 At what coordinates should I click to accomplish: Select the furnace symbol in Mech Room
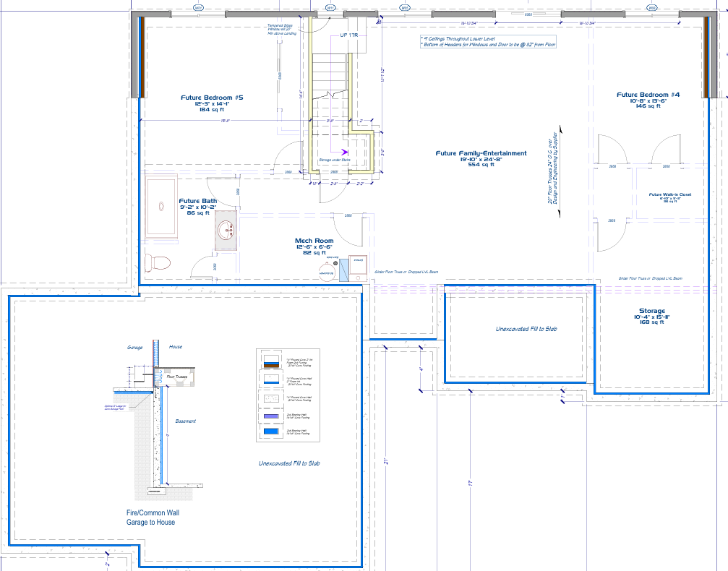click(x=358, y=268)
